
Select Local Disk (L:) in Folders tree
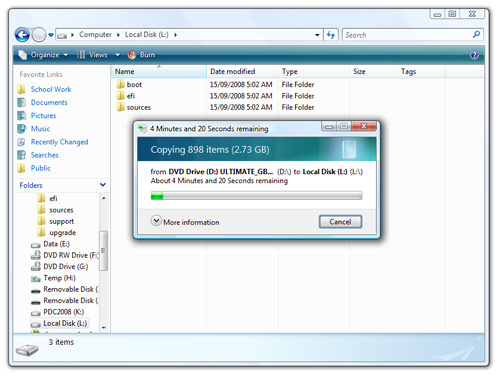59,323
